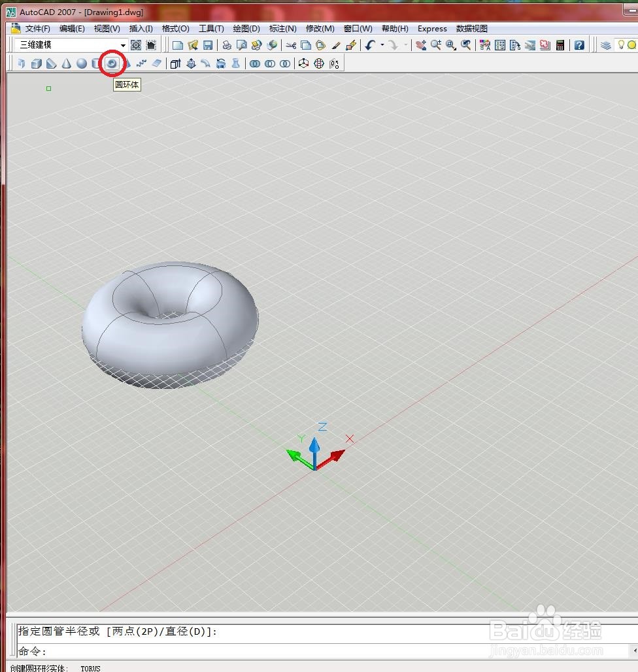Activate the Extrude tool

click(x=175, y=64)
